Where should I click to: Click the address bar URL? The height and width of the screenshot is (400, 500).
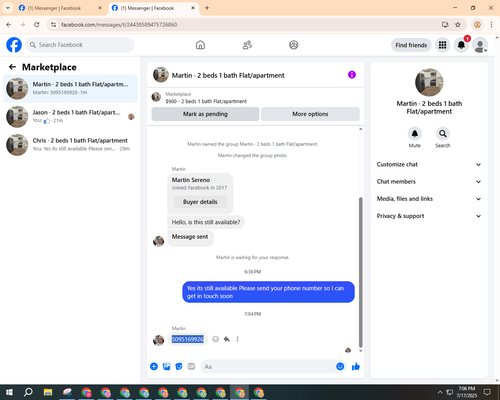119,25
